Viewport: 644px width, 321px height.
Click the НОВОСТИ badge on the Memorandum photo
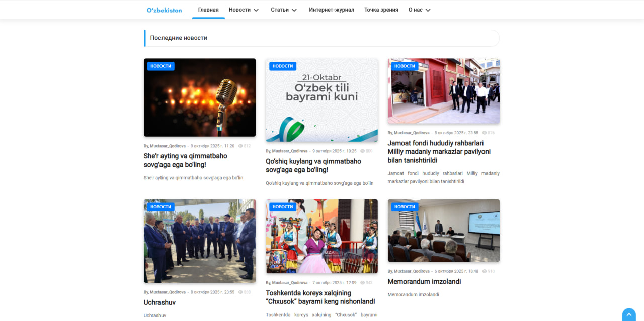[x=405, y=207]
